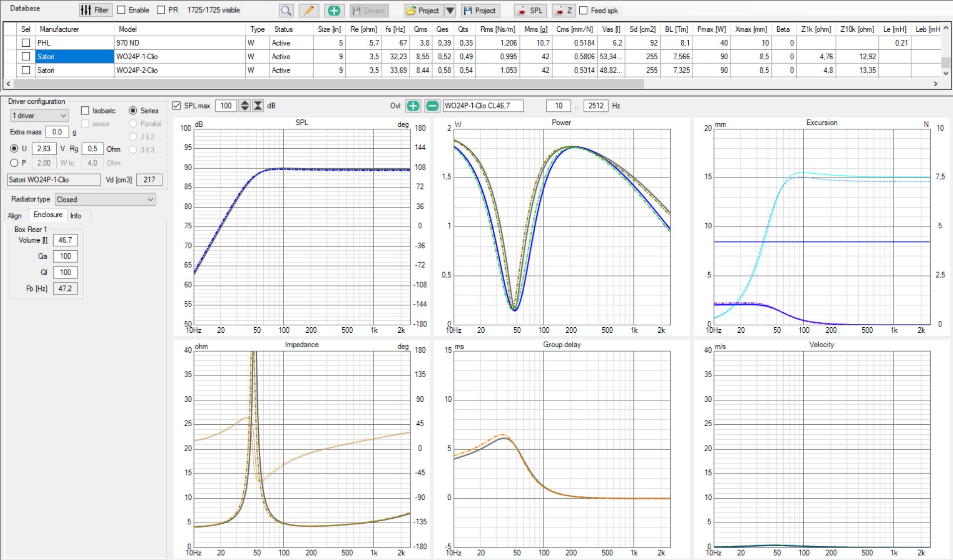The height and width of the screenshot is (560, 953).
Task: Toggle the Isobaric checkbox
Action: [85, 110]
